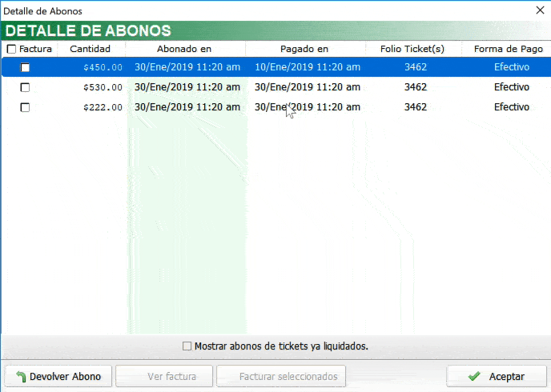Click Efectivo in the $450.00 row
Image resolution: width=551 pixels, height=392 pixels.
point(512,67)
